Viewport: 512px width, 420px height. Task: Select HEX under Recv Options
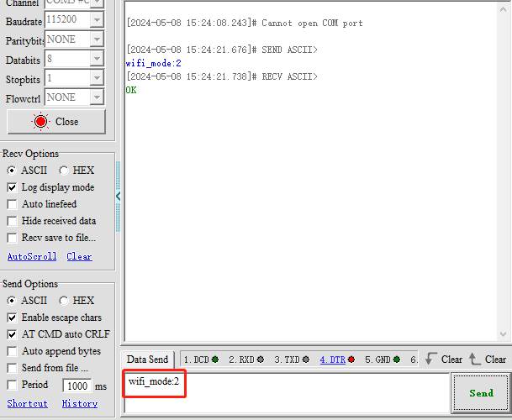[x=77, y=171]
